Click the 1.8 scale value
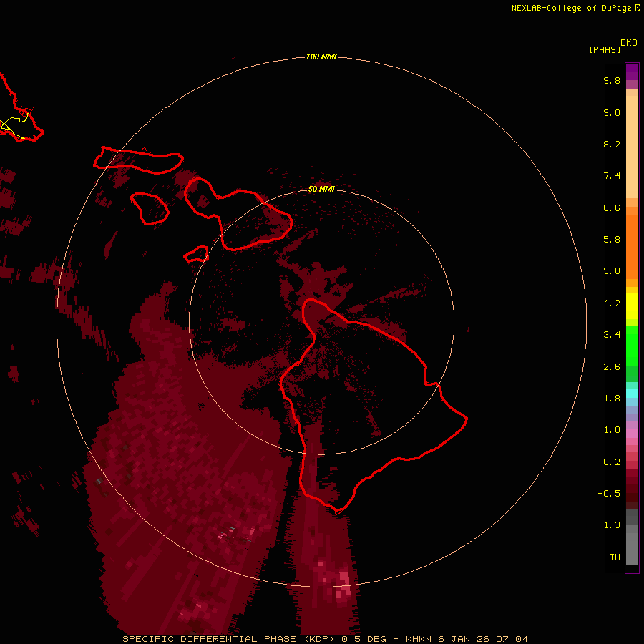644x644 pixels. click(612, 398)
